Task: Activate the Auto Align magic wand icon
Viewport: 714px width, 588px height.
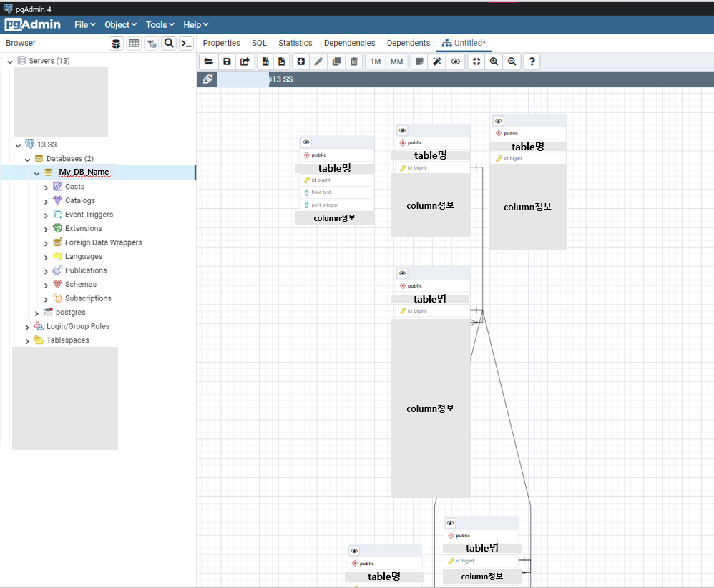Action: click(437, 62)
